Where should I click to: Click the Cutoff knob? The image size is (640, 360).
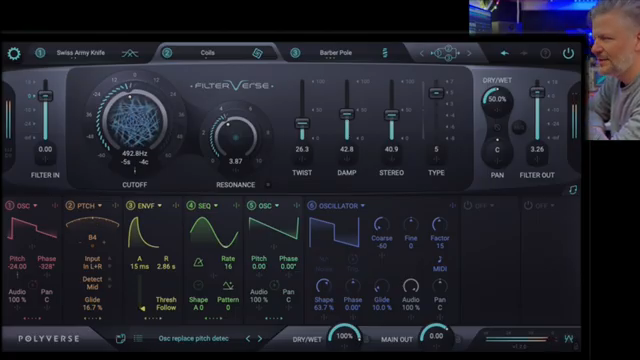135,121
